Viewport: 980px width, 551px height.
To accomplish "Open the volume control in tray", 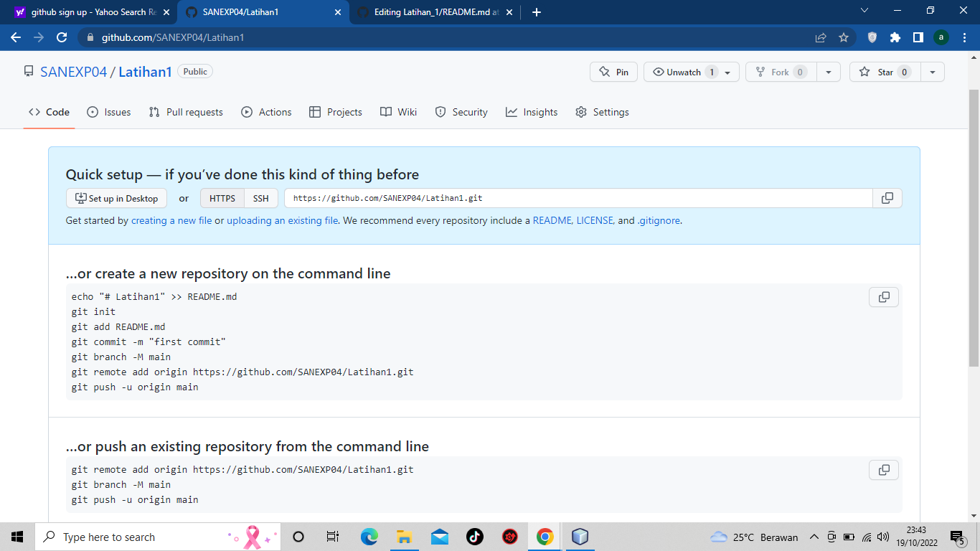I will click(883, 537).
